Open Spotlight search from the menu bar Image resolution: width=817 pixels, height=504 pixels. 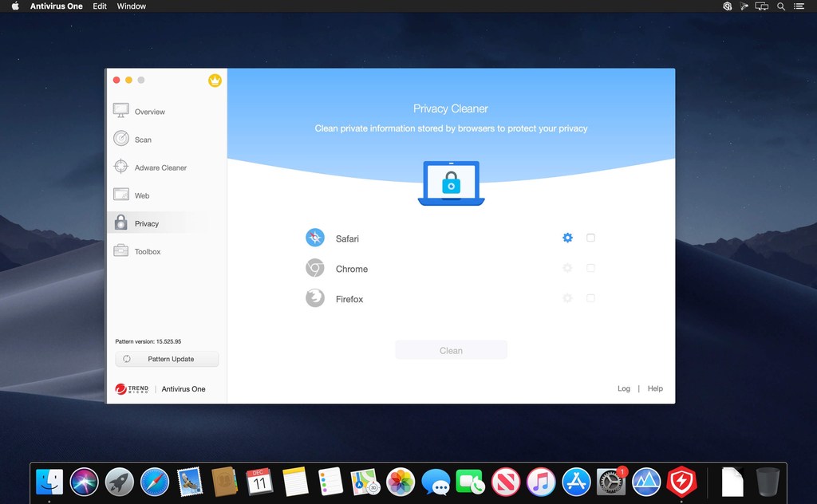(780, 6)
